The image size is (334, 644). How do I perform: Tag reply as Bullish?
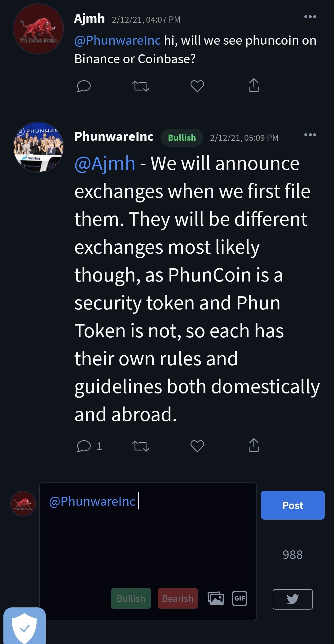[x=131, y=598]
